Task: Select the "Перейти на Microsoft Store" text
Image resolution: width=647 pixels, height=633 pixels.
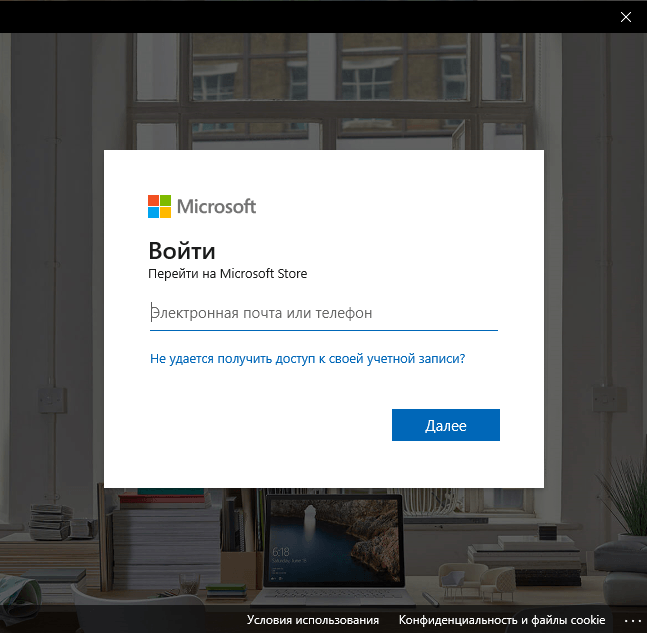Action: (x=227, y=274)
